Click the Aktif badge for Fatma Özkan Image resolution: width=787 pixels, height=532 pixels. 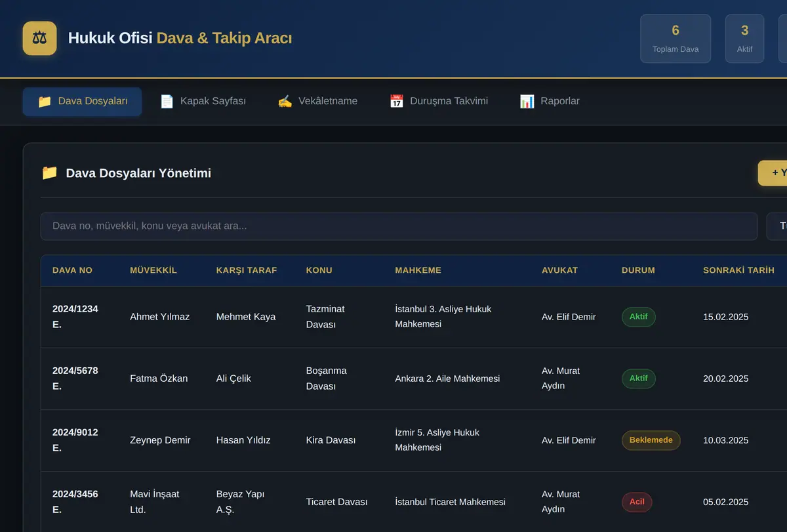click(638, 379)
